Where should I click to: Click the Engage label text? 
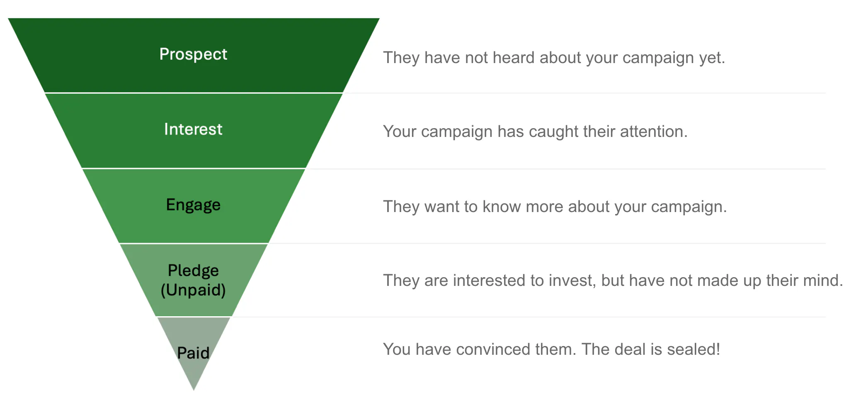point(194,205)
